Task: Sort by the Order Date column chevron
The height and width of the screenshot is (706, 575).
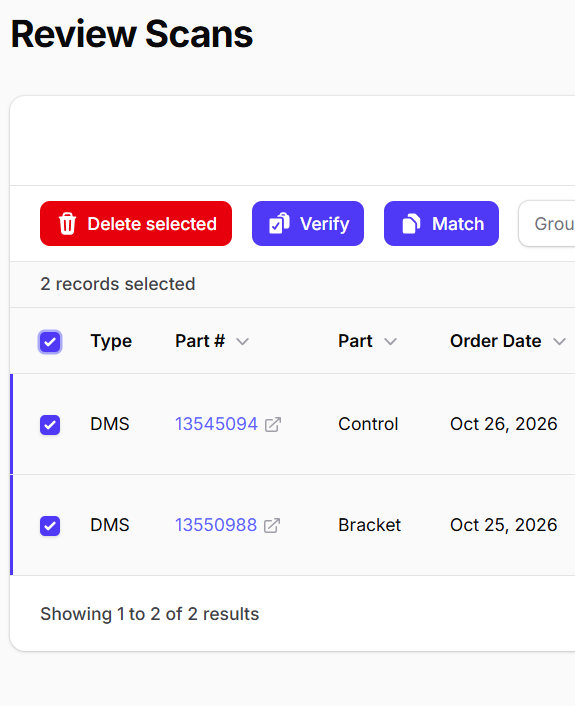Action: pos(559,342)
